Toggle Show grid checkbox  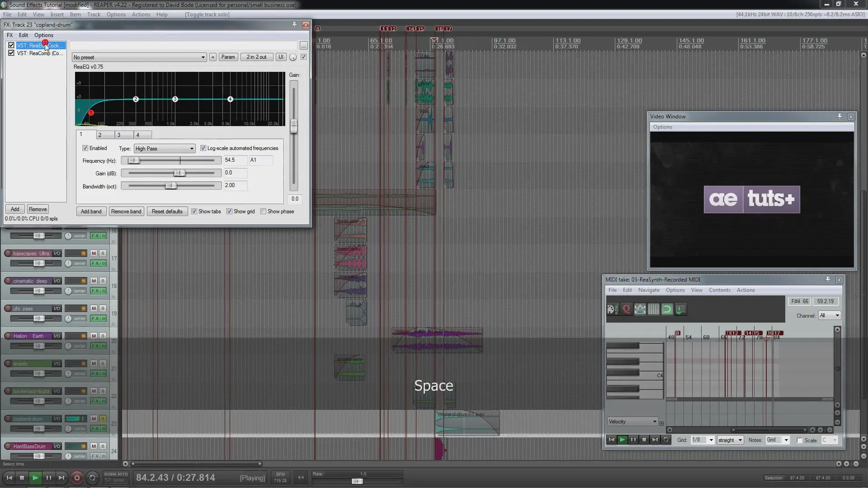click(230, 211)
